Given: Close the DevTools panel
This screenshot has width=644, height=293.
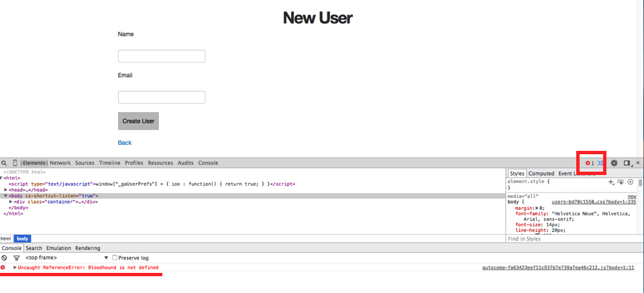Looking at the screenshot, I should (x=638, y=163).
